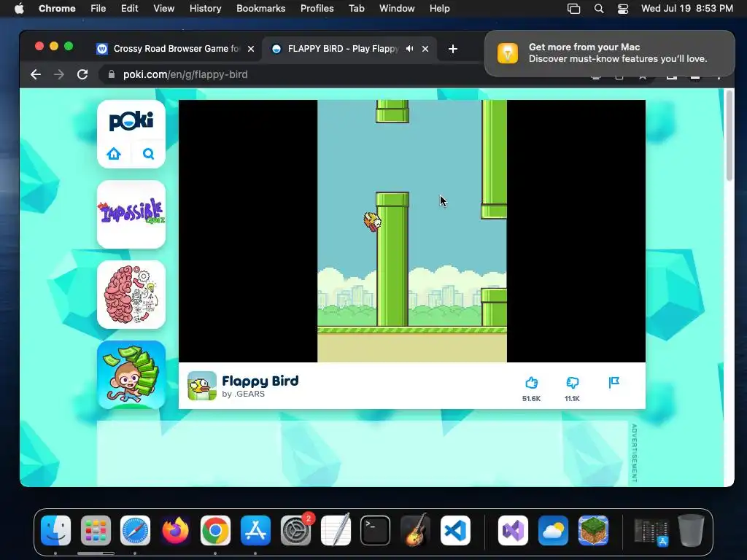Open the Impossible Quiz game thumbnail
The width and height of the screenshot is (747, 560).
131,214
